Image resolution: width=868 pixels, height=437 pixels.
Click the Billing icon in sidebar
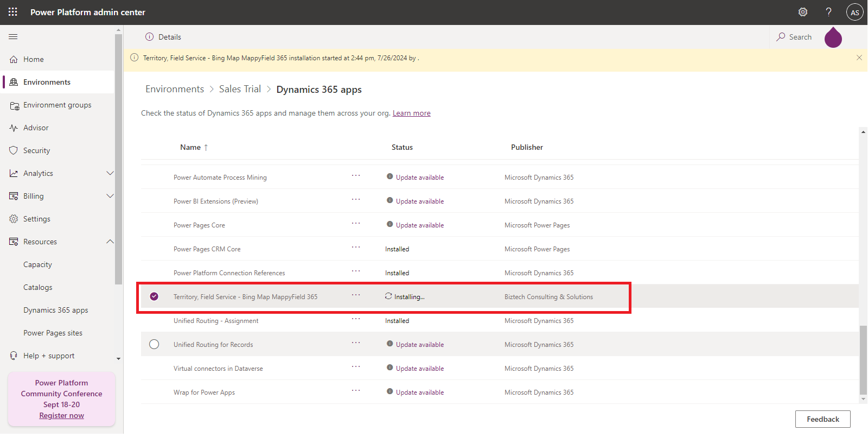click(x=14, y=197)
